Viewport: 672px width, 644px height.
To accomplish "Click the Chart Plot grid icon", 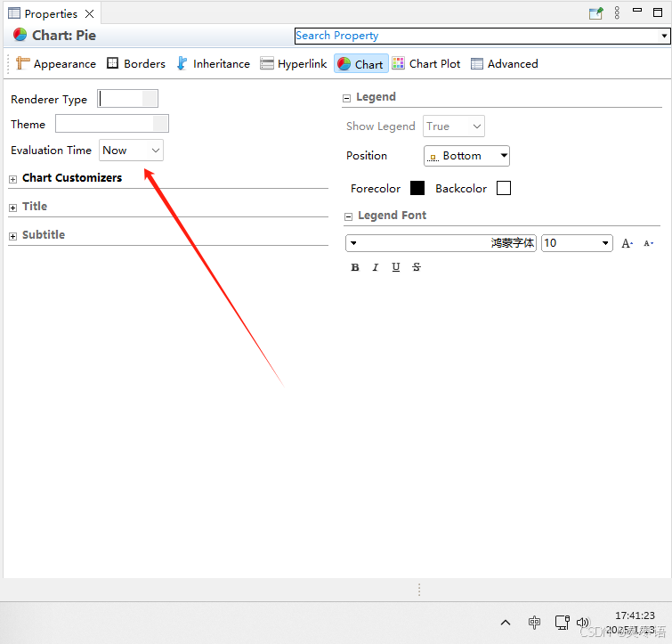I will click(398, 63).
